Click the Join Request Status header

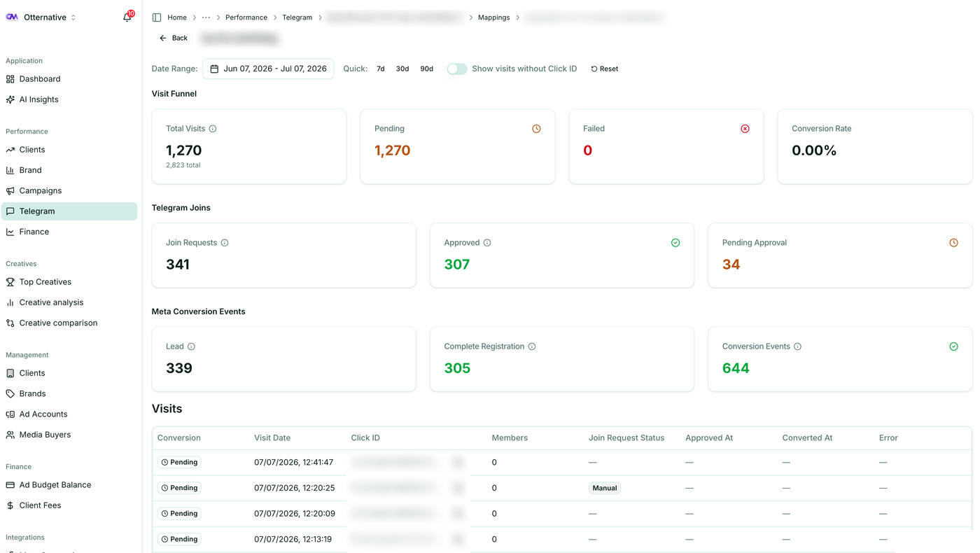click(x=626, y=437)
